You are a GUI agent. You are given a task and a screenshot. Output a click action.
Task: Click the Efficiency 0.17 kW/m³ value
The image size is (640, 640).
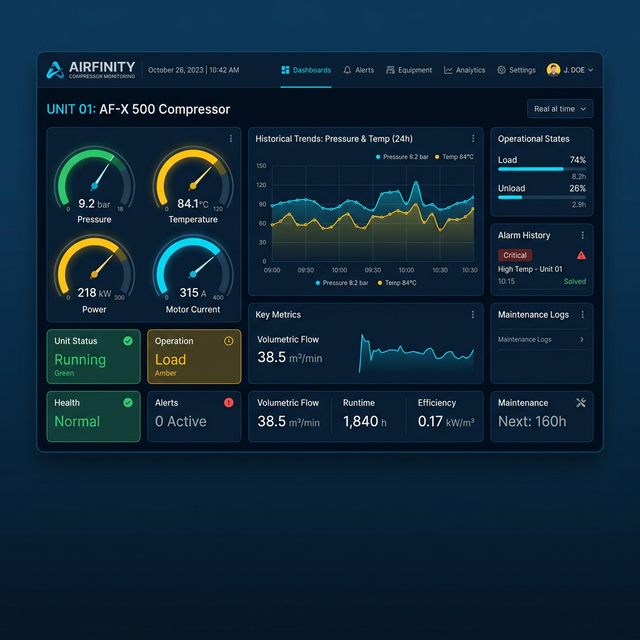pyautogui.click(x=446, y=422)
